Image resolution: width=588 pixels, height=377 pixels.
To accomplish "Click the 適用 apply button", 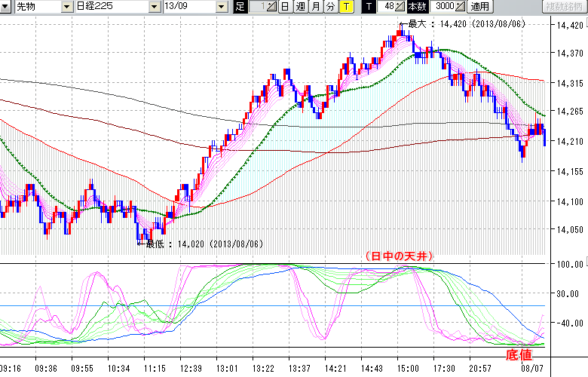I will click(479, 7).
